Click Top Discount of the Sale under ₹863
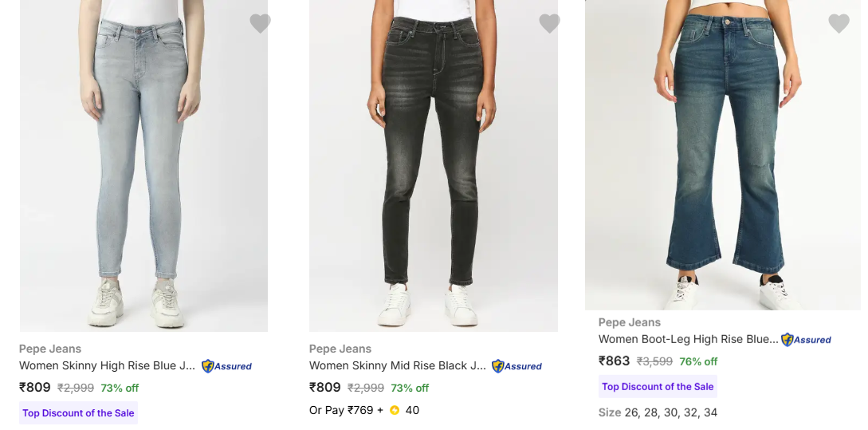868x430 pixels. pyautogui.click(x=658, y=387)
